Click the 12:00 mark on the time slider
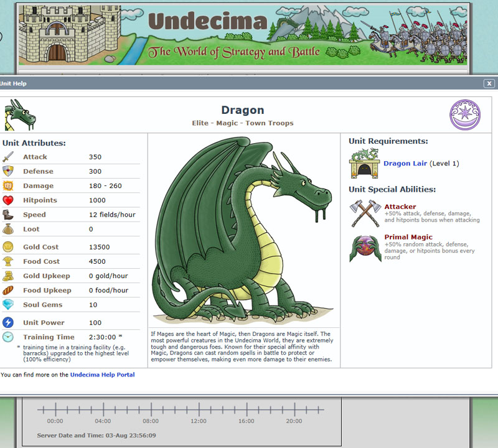Image resolution: width=498 pixels, height=448 pixels. pos(198,411)
